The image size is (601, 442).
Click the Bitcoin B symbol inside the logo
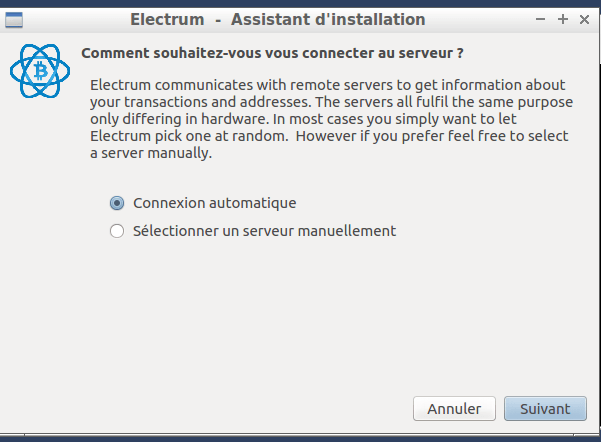click(x=40, y=71)
